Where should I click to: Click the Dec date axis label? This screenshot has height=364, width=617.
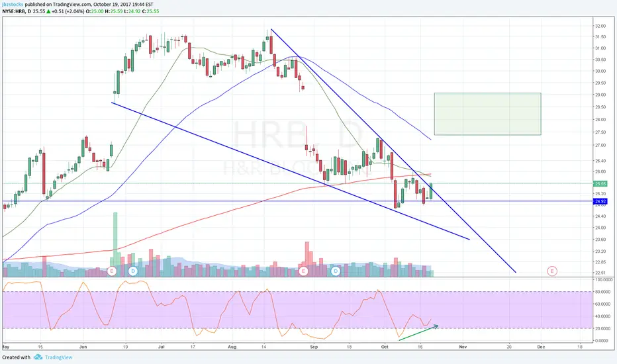tap(541, 347)
